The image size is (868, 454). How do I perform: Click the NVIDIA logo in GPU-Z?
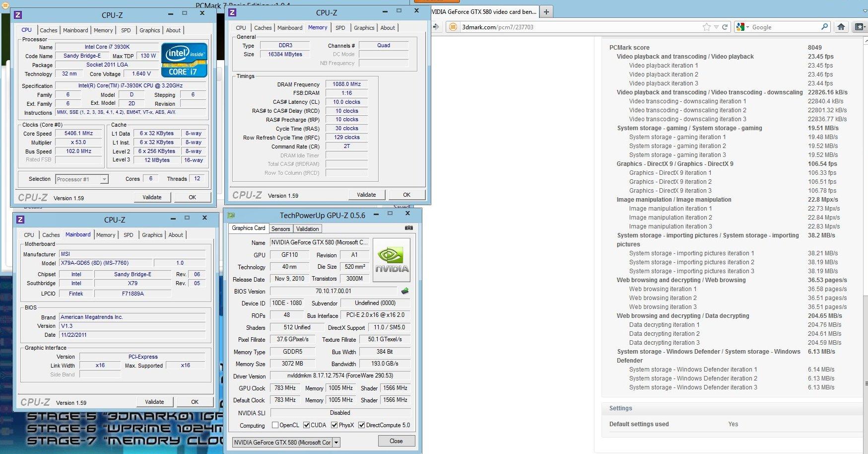392,260
